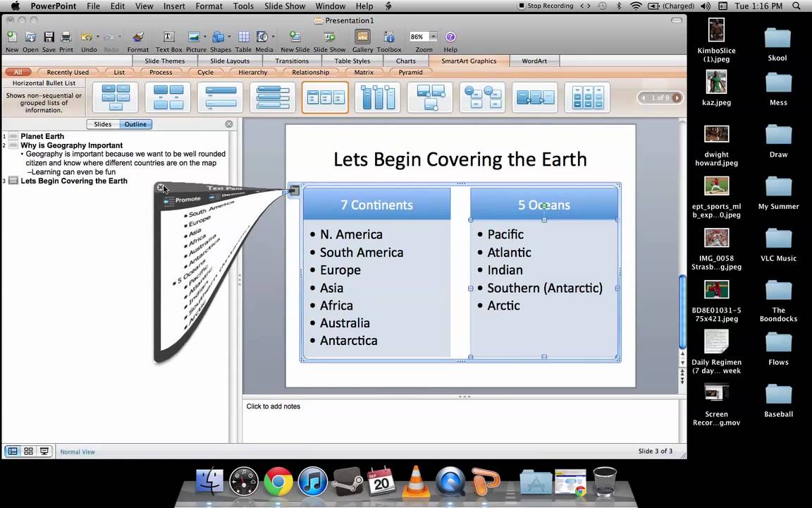Insert a Table using toolbar icon

[243, 37]
